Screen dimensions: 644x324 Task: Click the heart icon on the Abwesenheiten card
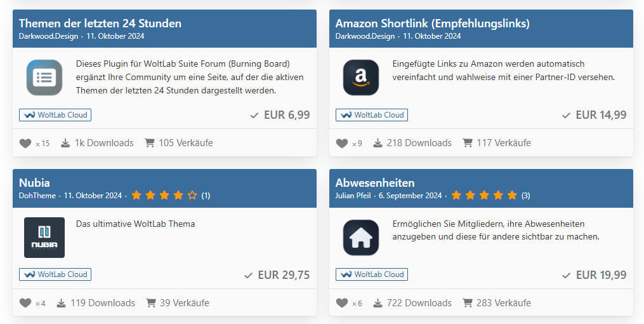[x=342, y=303]
